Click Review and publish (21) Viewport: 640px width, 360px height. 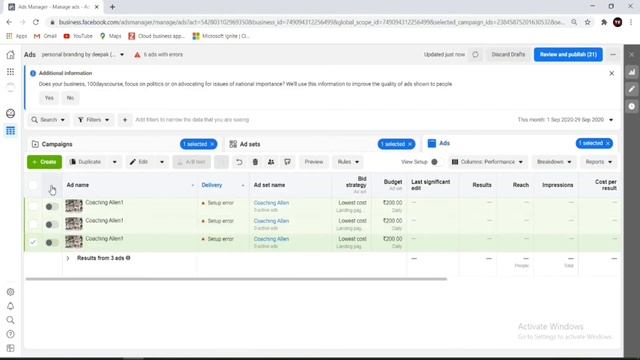coord(568,54)
